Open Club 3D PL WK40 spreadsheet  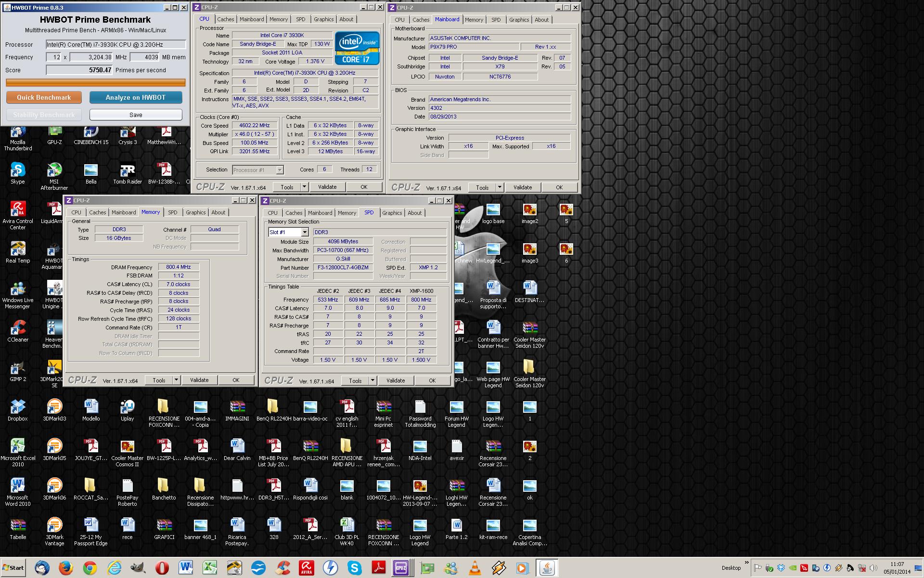coord(346,531)
